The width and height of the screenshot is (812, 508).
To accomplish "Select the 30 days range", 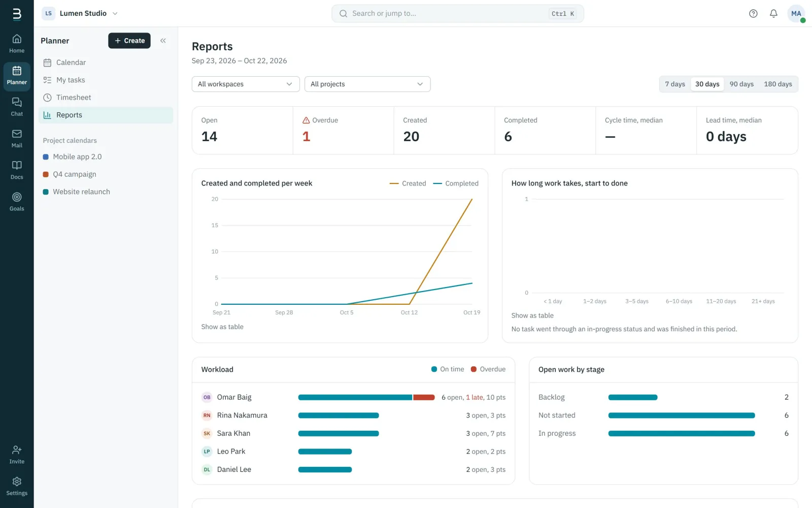I will tap(707, 84).
